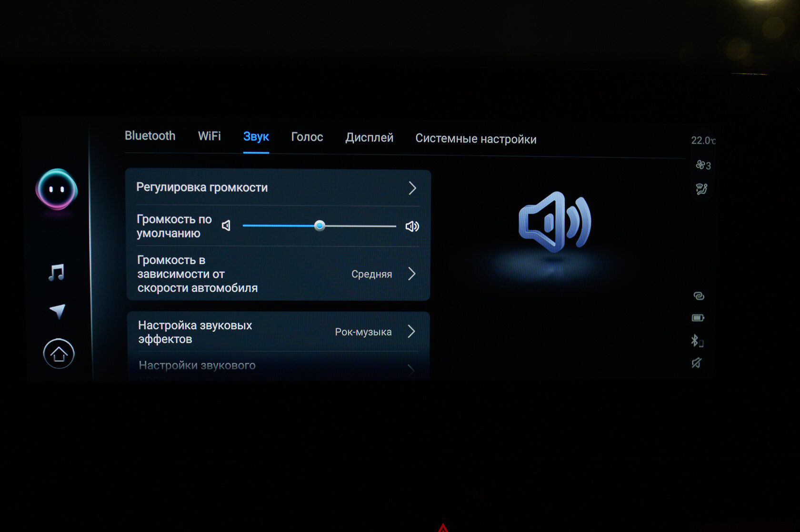The image size is (800, 532).
Task: Switch to the Bluetooth tab
Action: pyautogui.click(x=150, y=136)
